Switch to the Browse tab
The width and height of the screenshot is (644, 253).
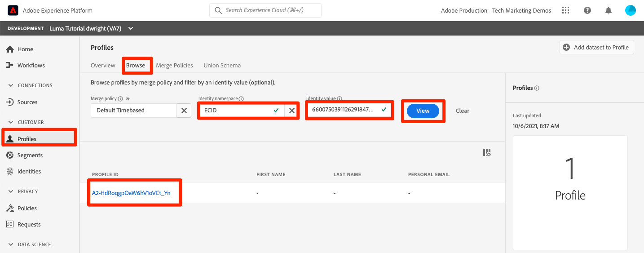136,65
